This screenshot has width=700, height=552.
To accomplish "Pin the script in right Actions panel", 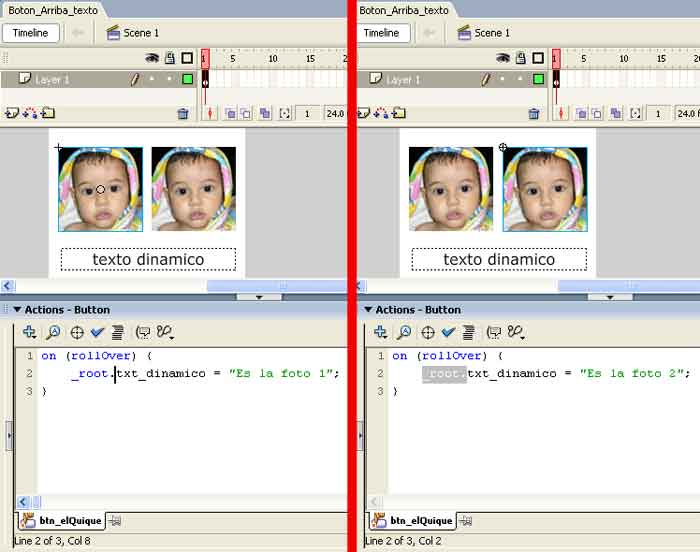I will tap(466, 521).
